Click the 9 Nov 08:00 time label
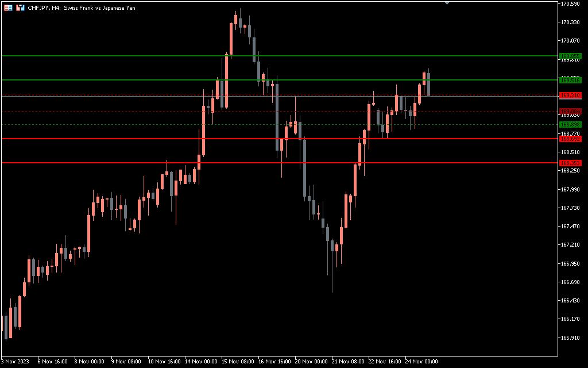 (x=126, y=362)
